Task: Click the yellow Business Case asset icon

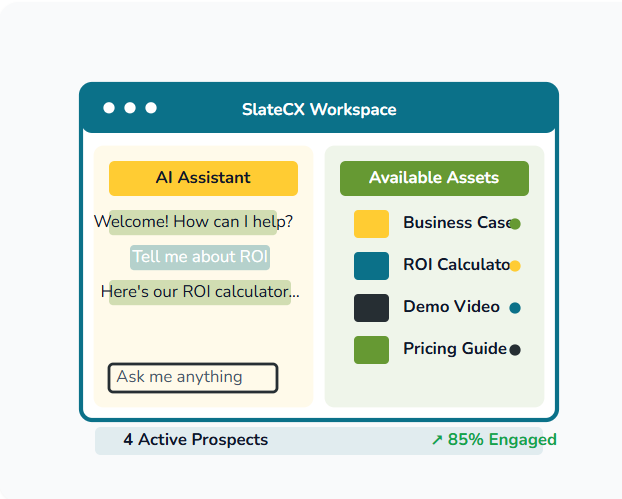Action: pos(371,224)
